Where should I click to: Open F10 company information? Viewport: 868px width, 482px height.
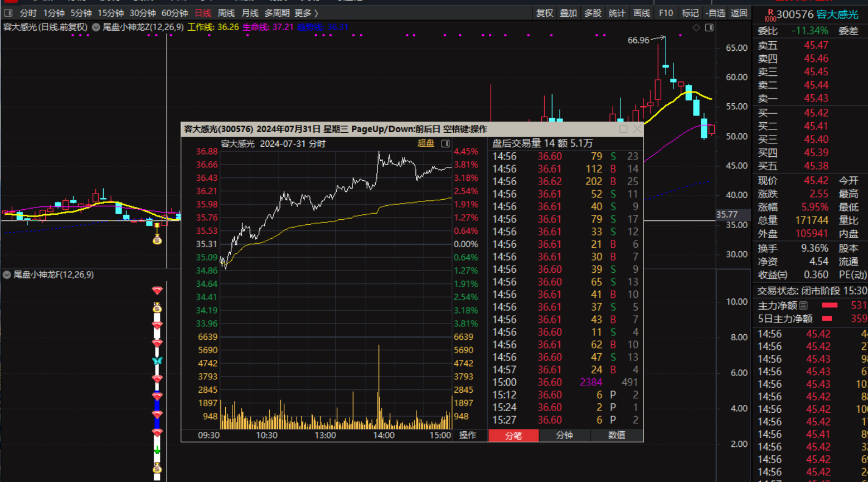point(666,13)
